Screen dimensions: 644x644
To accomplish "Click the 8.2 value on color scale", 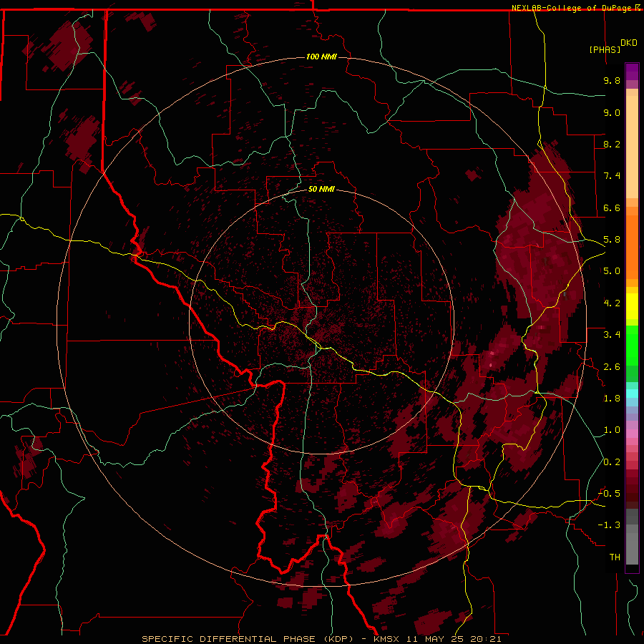I will pyautogui.click(x=612, y=144).
